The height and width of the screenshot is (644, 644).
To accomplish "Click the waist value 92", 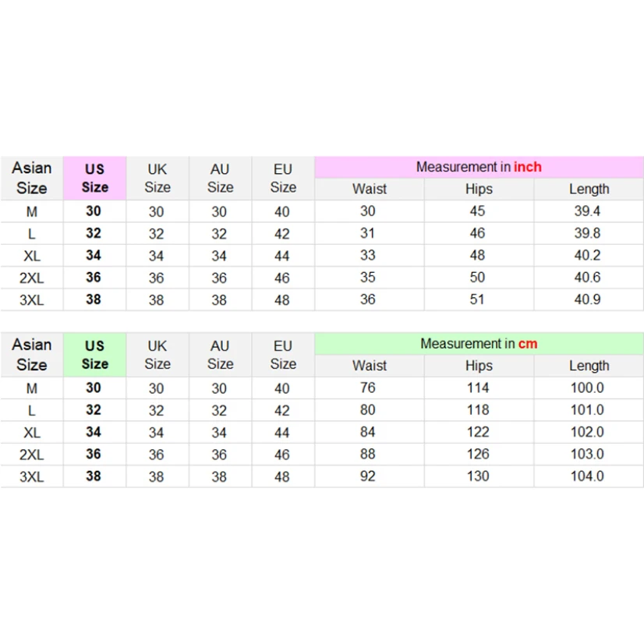I will coord(368,476).
